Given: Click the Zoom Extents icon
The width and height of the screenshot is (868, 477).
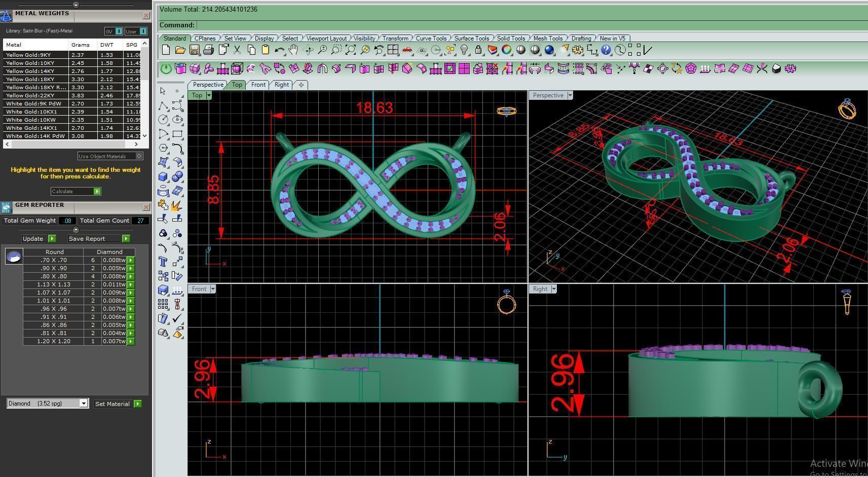Looking at the screenshot, I should [350, 50].
